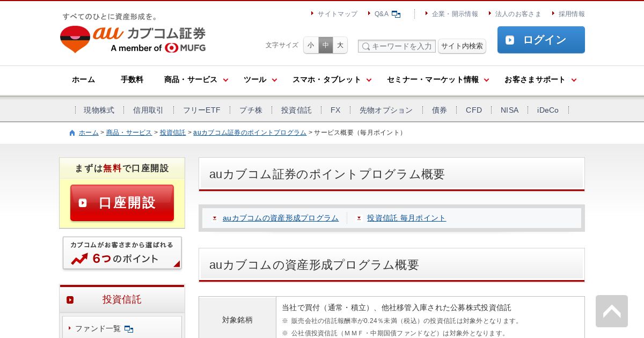Select フリーETF in product bar
Viewport: 644px width, 338px height.
click(x=202, y=110)
